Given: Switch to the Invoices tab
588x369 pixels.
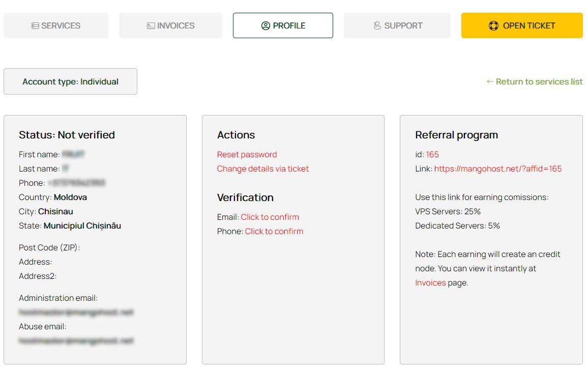Looking at the screenshot, I should click(x=170, y=25).
